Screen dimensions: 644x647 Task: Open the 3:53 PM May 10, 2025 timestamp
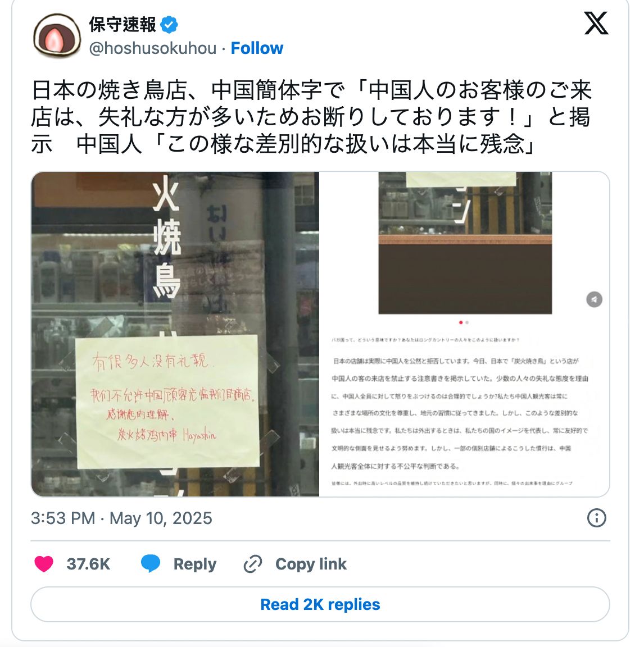pos(121,518)
